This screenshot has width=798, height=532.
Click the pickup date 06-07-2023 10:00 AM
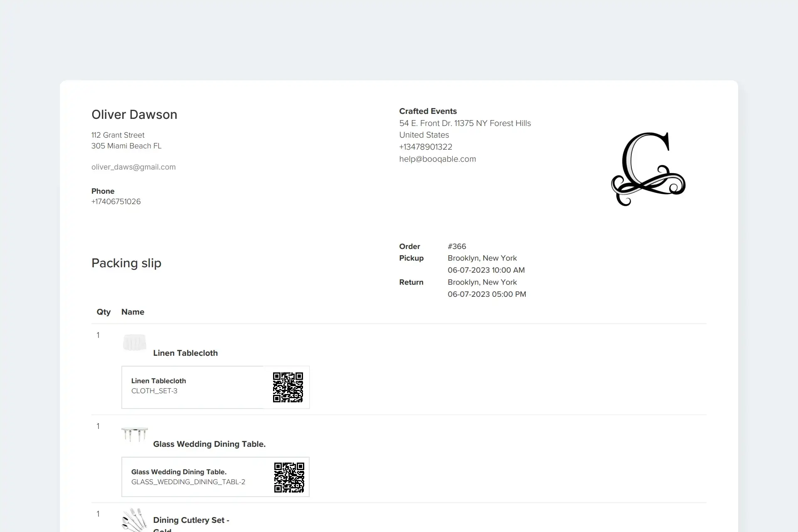(486, 270)
